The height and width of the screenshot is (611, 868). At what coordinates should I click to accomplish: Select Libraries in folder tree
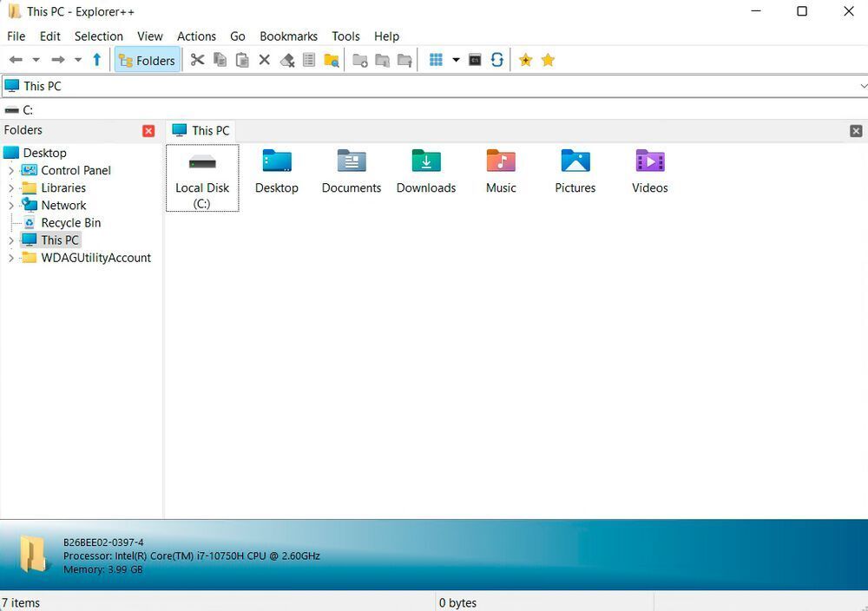(x=63, y=188)
